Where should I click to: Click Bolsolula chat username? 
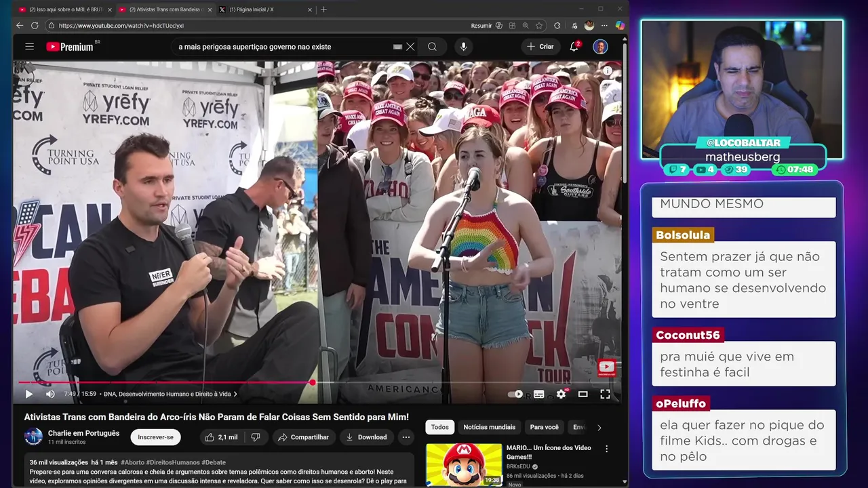coord(683,235)
